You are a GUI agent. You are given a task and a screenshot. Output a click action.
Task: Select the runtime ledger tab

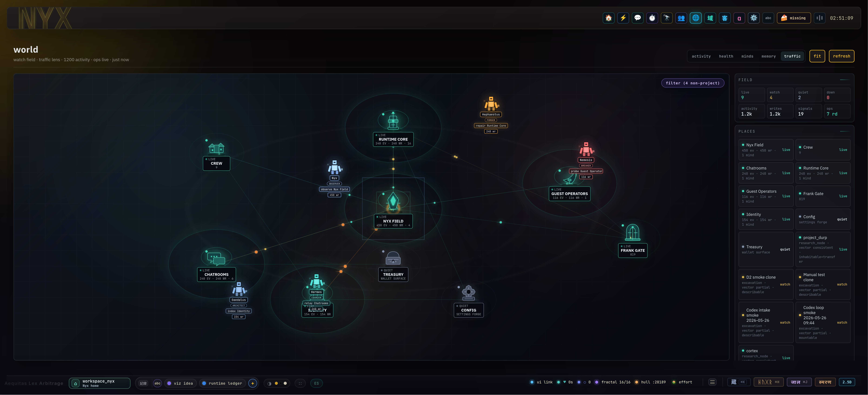pyautogui.click(x=222, y=383)
